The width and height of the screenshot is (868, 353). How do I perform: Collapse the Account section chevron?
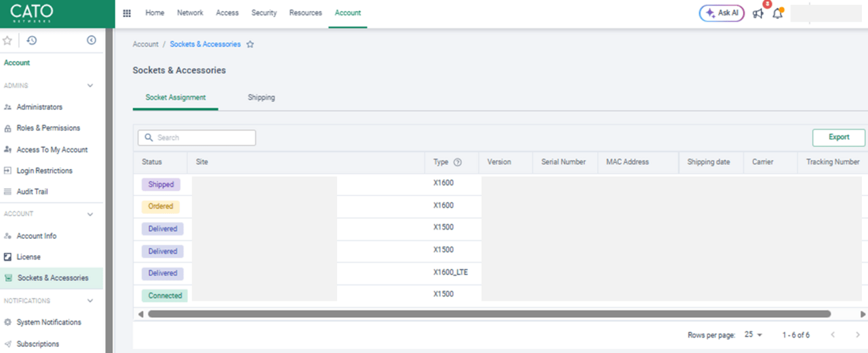coord(90,214)
